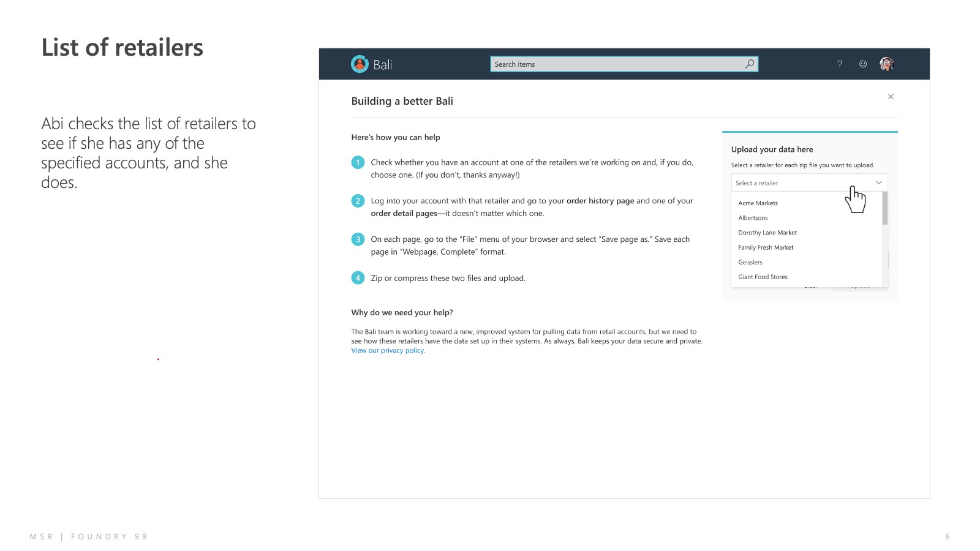The image size is (980, 551).
Task: Click the retailer dropdown chevron arrow
Action: 878,183
